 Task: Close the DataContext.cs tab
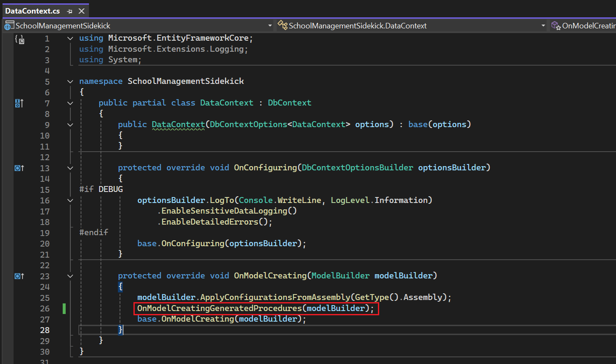point(82,11)
